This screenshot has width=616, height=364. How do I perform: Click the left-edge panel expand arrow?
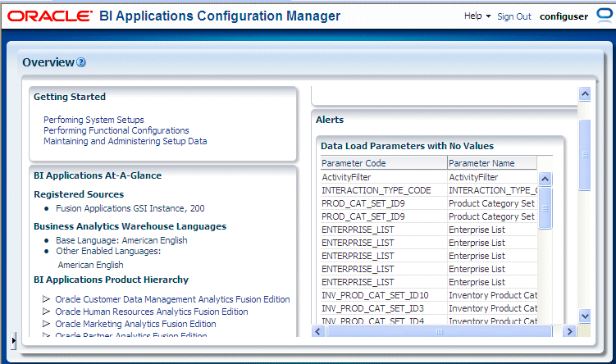click(14, 340)
